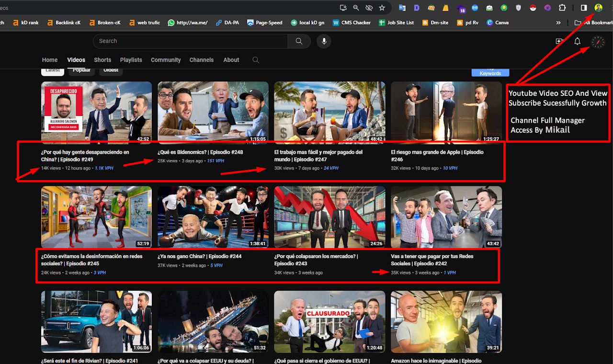613x364 pixels.
Task: Click the YouTube search magnifier button
Action: click(x=299, y=41)
